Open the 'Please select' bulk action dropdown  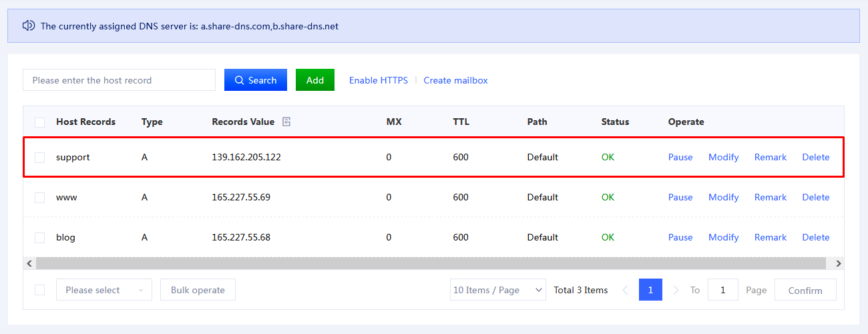coord(104,290)
